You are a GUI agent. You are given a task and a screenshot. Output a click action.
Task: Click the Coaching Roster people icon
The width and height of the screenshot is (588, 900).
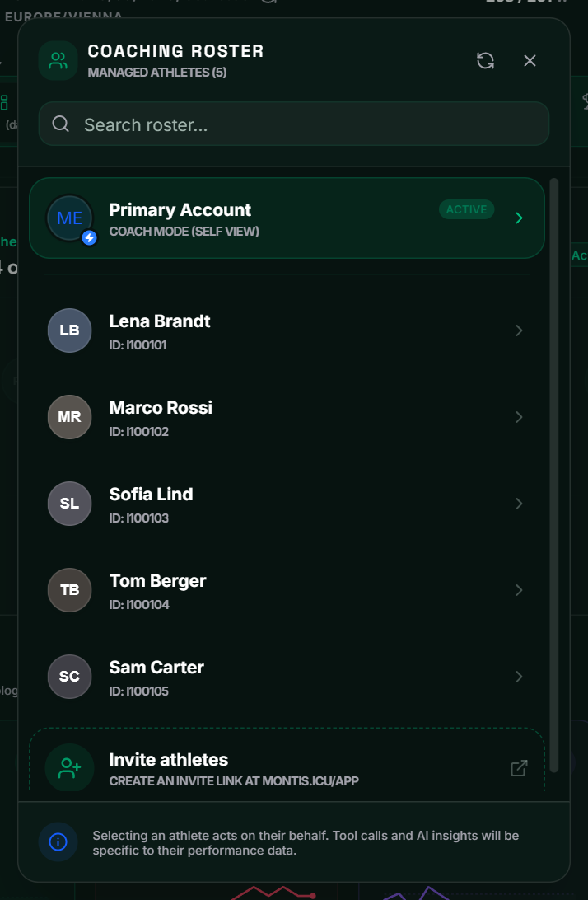point(58,60)
